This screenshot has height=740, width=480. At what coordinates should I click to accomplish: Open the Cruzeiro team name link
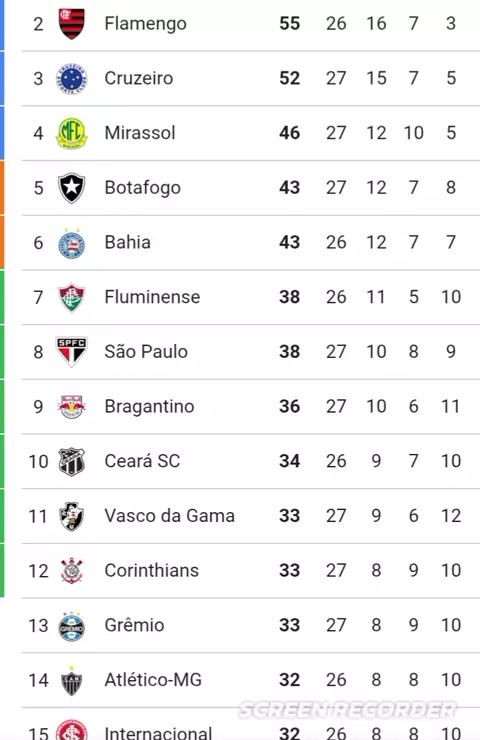[x=139, y=78]
